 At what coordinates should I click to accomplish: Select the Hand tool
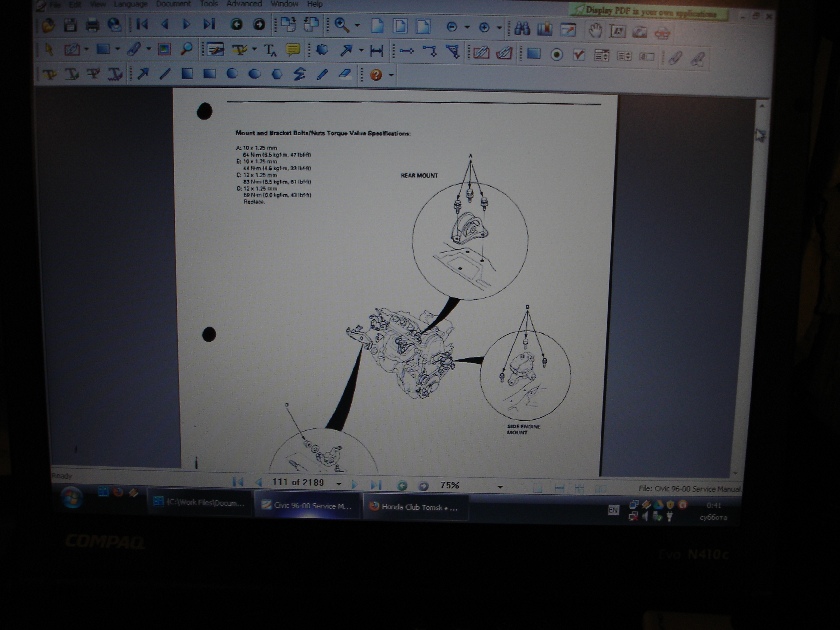coord(595,30)
